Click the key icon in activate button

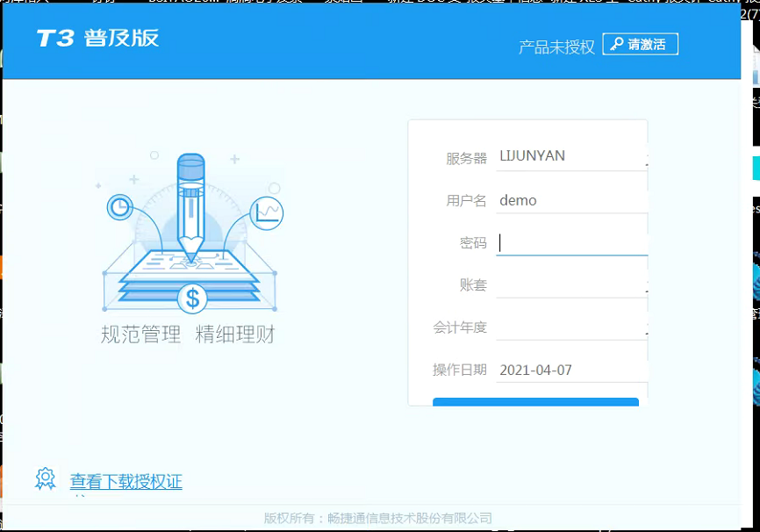point(617,44)
